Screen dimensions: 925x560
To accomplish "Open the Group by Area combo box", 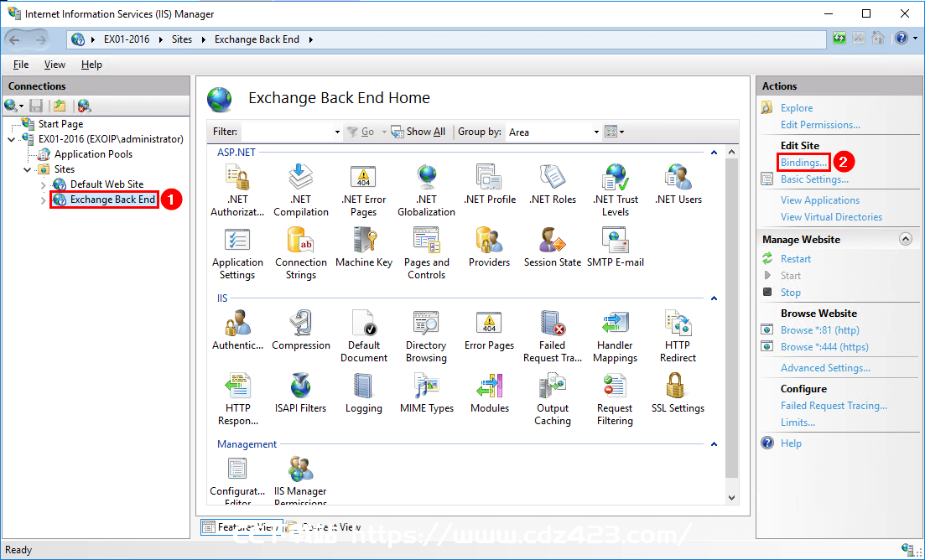I will (x=553, y=132).
